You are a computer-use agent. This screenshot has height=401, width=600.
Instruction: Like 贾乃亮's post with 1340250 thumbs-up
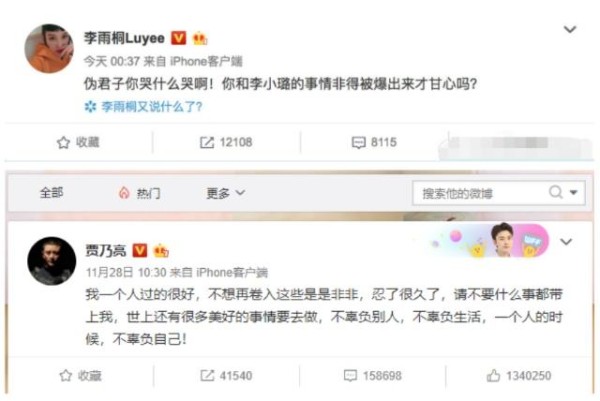(x=519, y=375)
